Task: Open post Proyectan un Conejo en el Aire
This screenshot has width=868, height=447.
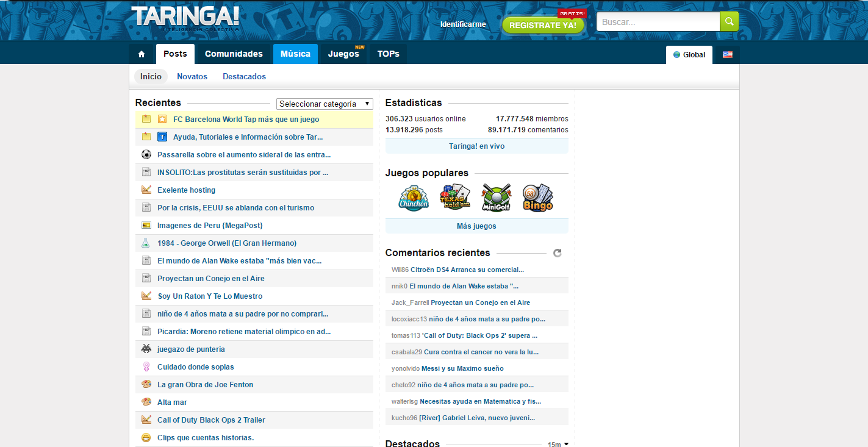Action: 211,279
